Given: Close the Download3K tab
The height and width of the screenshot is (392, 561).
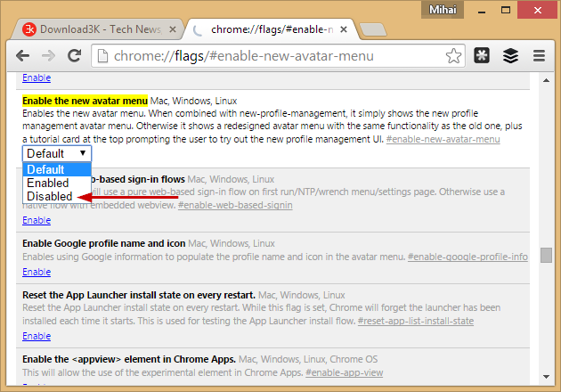Looking at the screenshot, I should (173, 29).
